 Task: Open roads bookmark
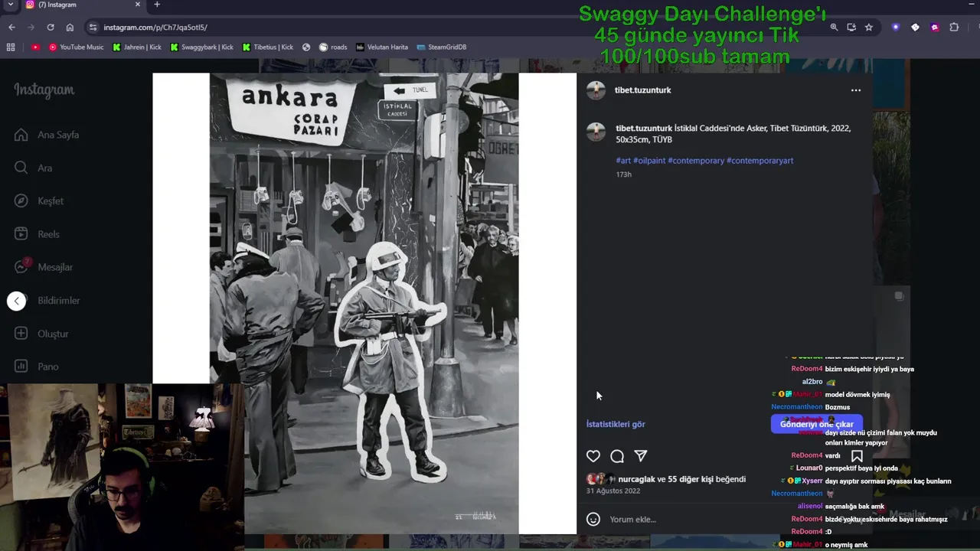tap(333, 47)
